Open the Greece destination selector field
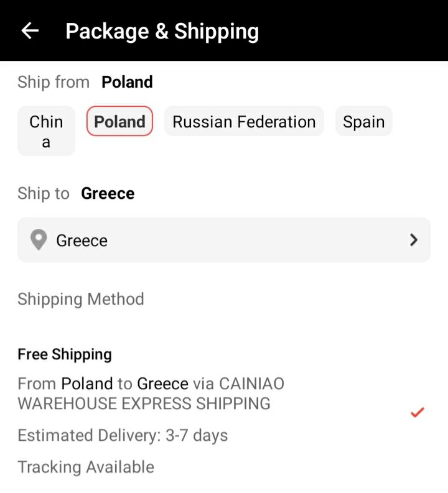The image size is (448, 493). (x=224, y=240)
